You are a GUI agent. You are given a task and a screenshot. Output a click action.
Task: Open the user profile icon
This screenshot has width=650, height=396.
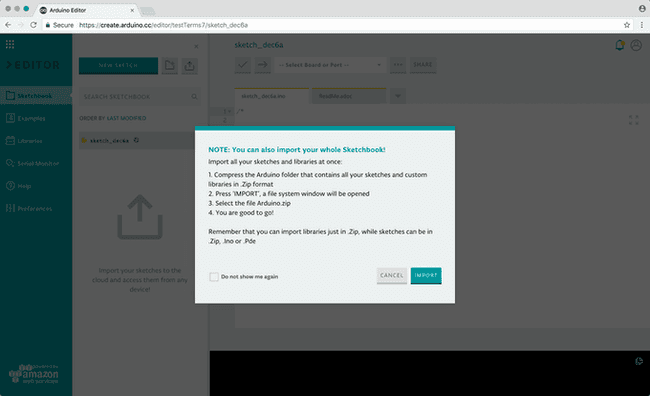click(636, 45)
